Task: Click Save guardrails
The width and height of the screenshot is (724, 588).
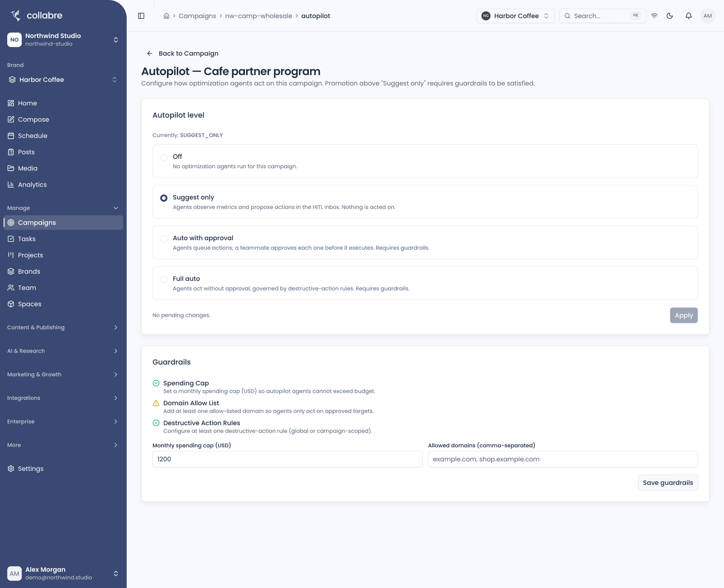Action: [668, 483]
